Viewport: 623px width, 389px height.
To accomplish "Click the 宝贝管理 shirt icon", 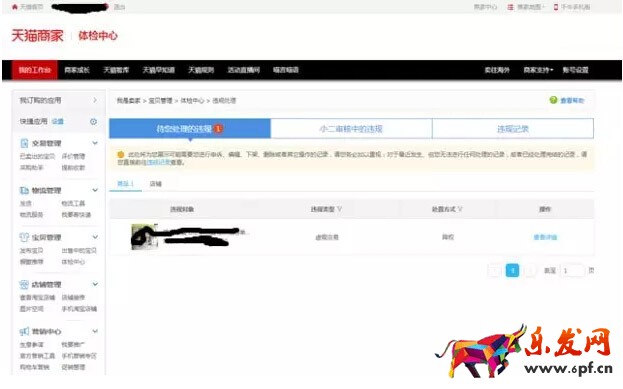I will point(24,237).
